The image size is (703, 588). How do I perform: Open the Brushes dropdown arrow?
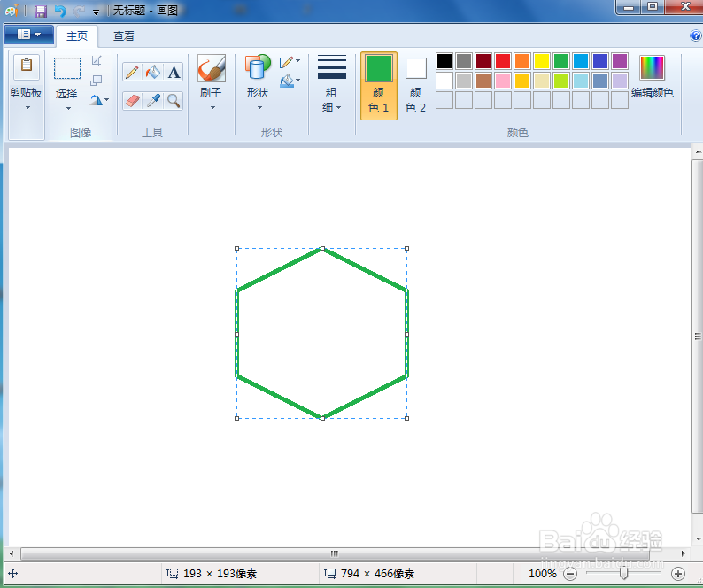[x=212, y=108]
